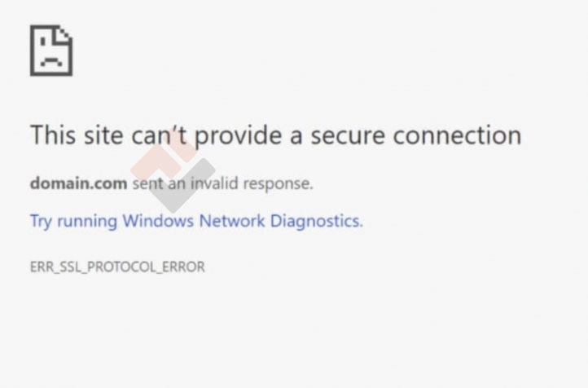Click the word "Try" in the diagnostics link
Viewport: 588px width, 388px height.
click(41, 221)
